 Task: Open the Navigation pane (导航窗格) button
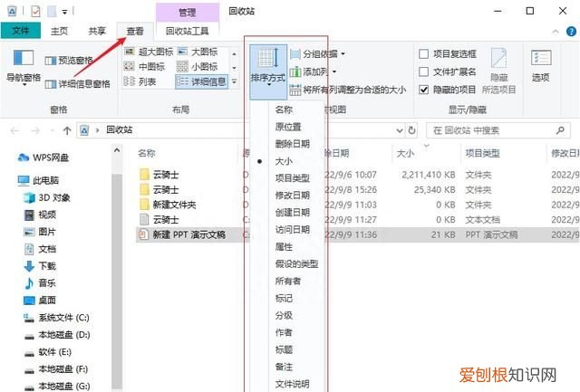pos(24,67)
